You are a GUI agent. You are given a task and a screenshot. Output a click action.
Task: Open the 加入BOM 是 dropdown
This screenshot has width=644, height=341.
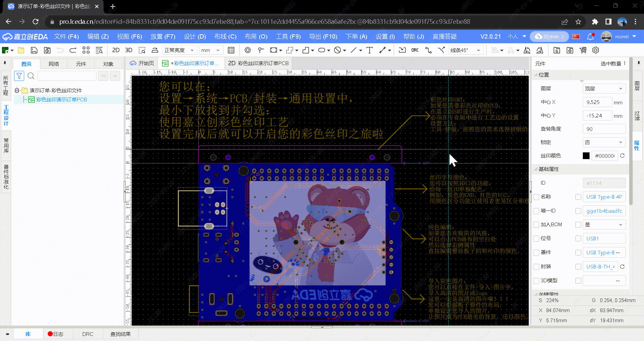click(x=604, y=225)
